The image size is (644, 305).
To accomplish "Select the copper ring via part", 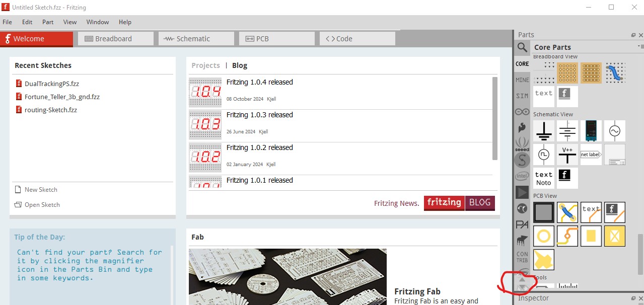I will 544,236.
